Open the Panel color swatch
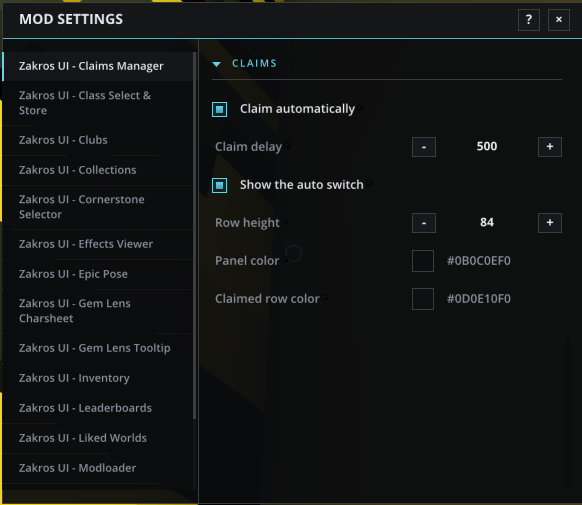 click(x=423, y=261)
